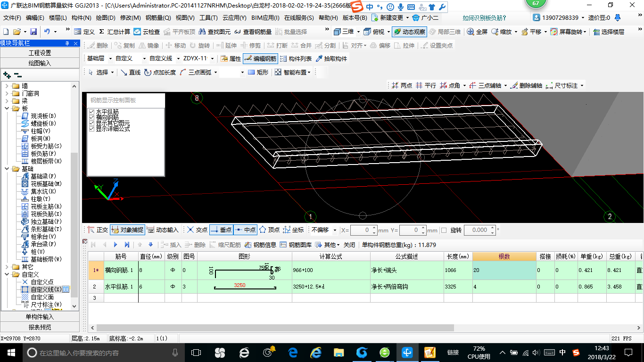This screenshot has width=644, height=362.
Task: Expand the 梁 tree node
Action: point(7,101)
